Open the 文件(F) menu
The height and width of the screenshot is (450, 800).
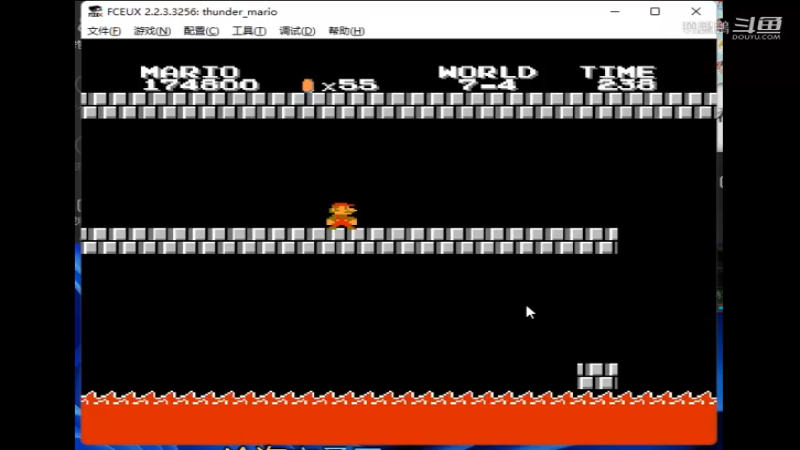coord(104,31)
